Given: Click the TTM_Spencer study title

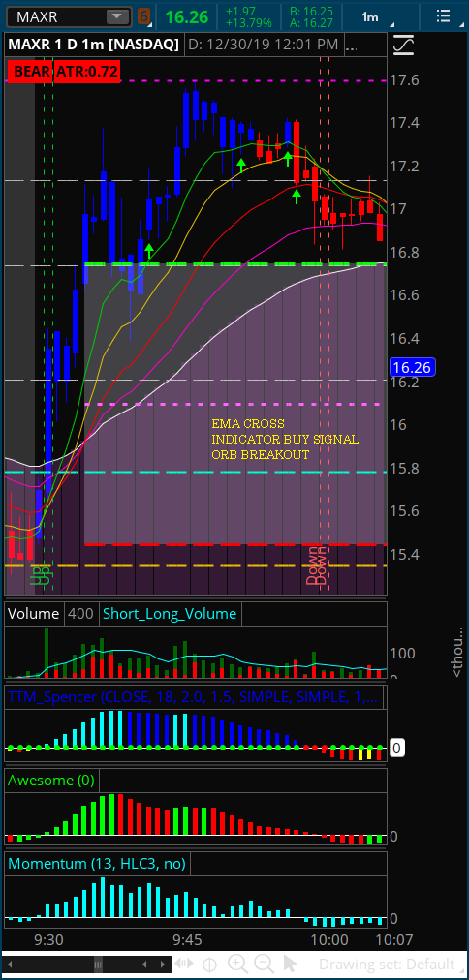Looking at the screenshot, I should 193,697.
